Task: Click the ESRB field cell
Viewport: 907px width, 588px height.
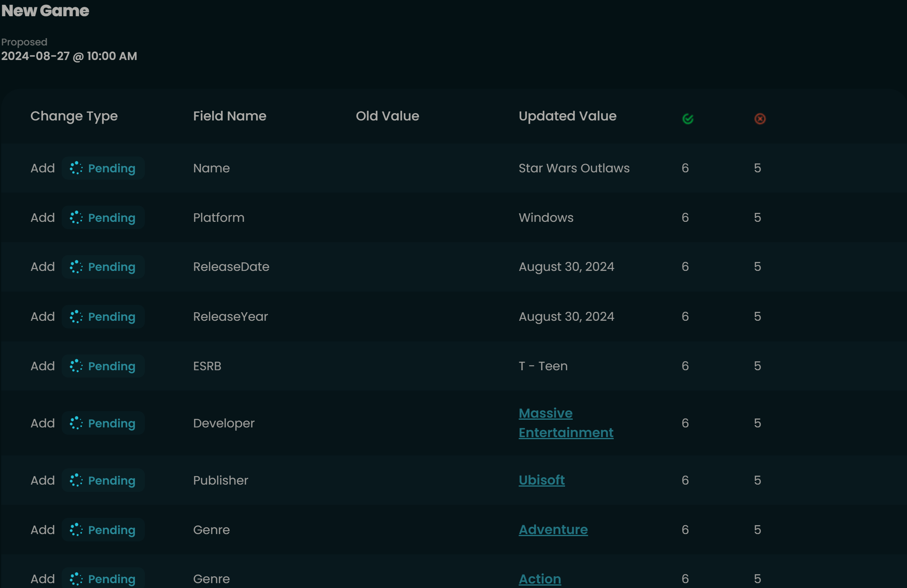Action: [207, 366]
